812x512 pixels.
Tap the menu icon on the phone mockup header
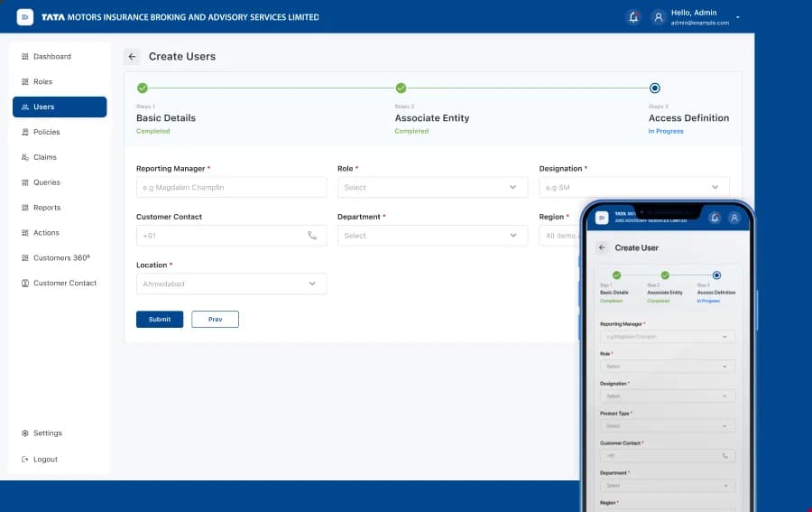pyautogui.click(x=601, y=218)
